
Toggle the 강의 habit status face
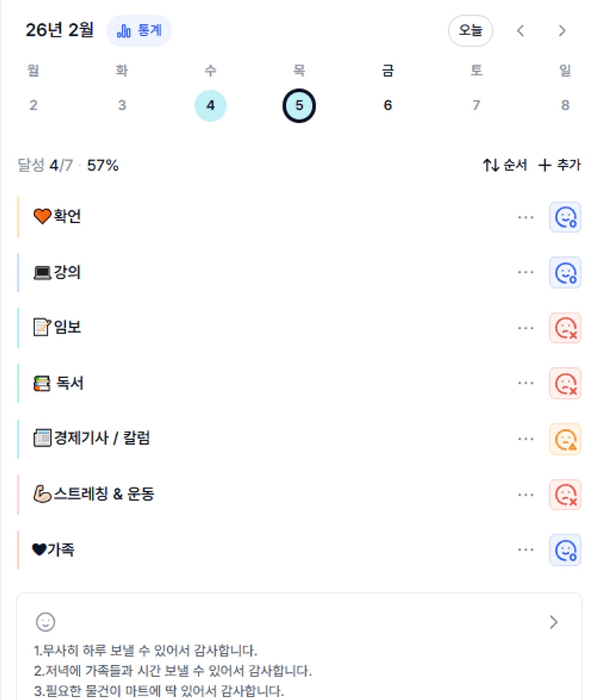565,273
